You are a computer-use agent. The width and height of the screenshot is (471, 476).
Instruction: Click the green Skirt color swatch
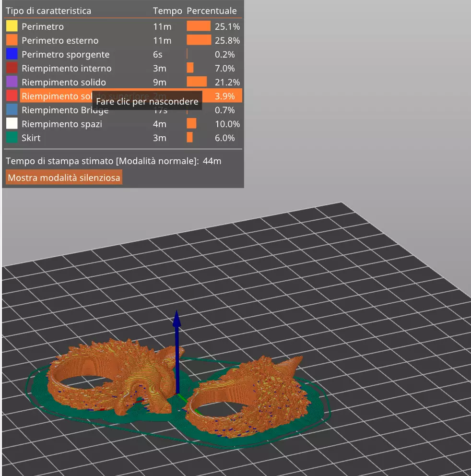point(12,138)
